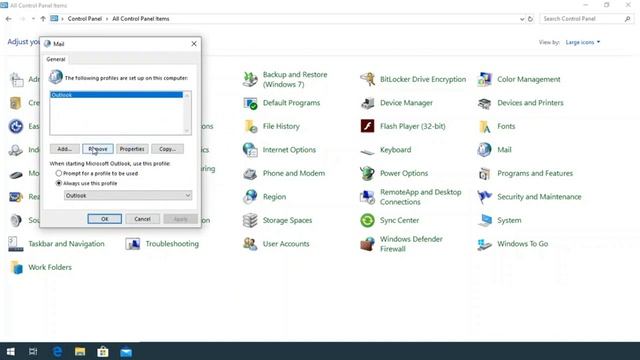Screen dimensions: 640x360
Task: Click 'All Control Panel Items' breadcrumb
Action: tap(141, 19)
